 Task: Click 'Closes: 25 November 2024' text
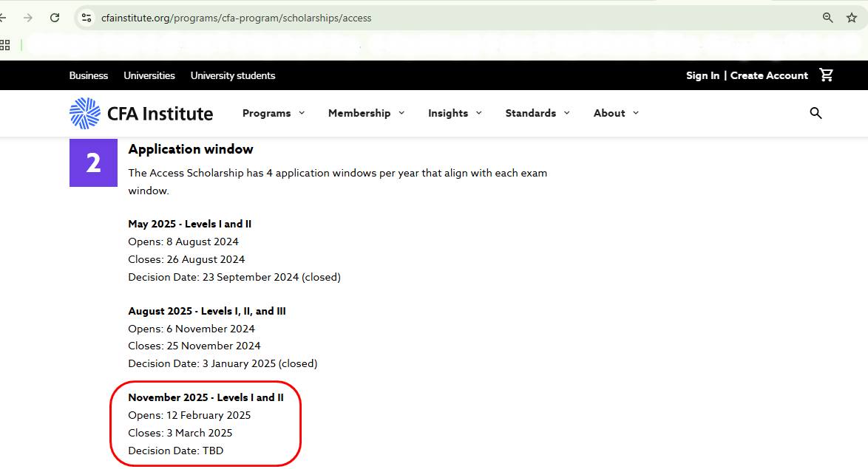(194, 346)
